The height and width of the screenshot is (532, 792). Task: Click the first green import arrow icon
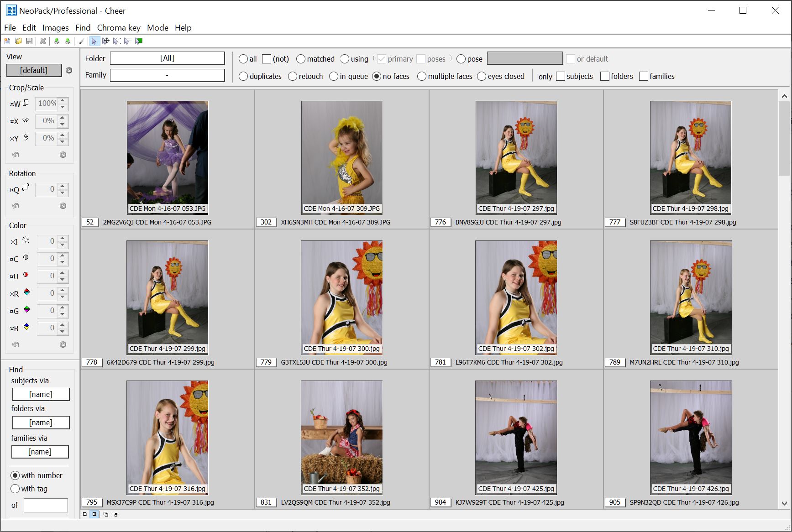pos(57,41)
